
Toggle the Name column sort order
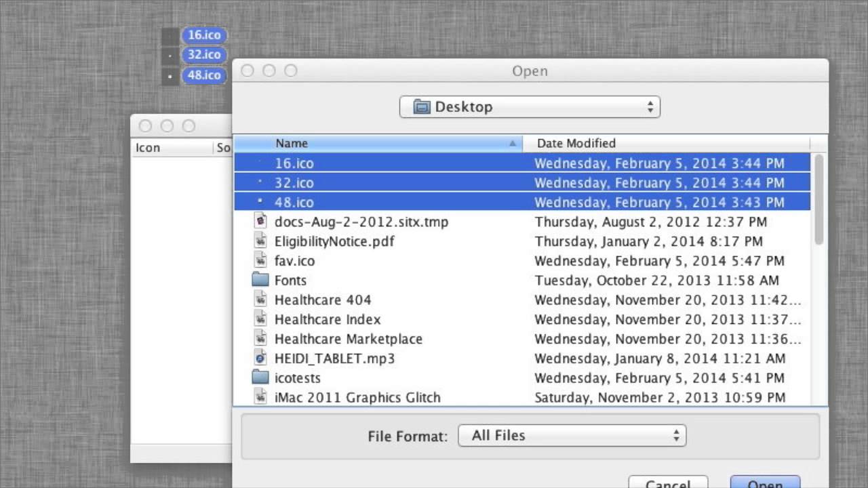(292, 143)
